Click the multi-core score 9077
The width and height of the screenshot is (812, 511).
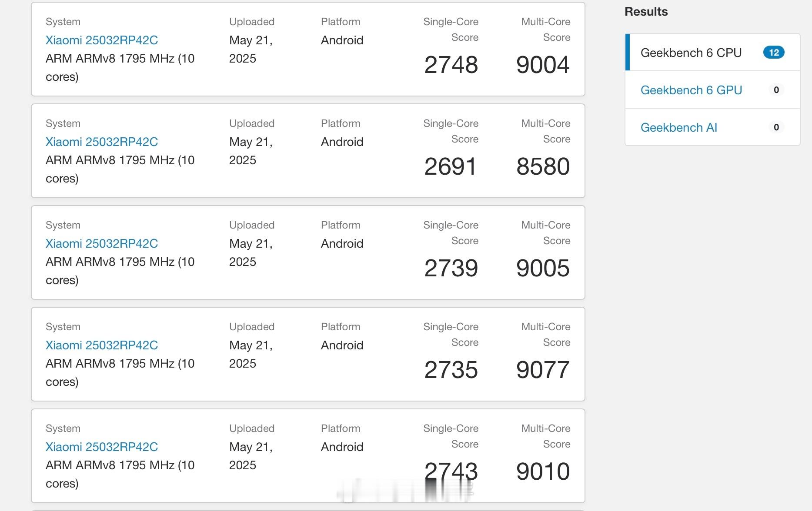(x=543, y=370)
